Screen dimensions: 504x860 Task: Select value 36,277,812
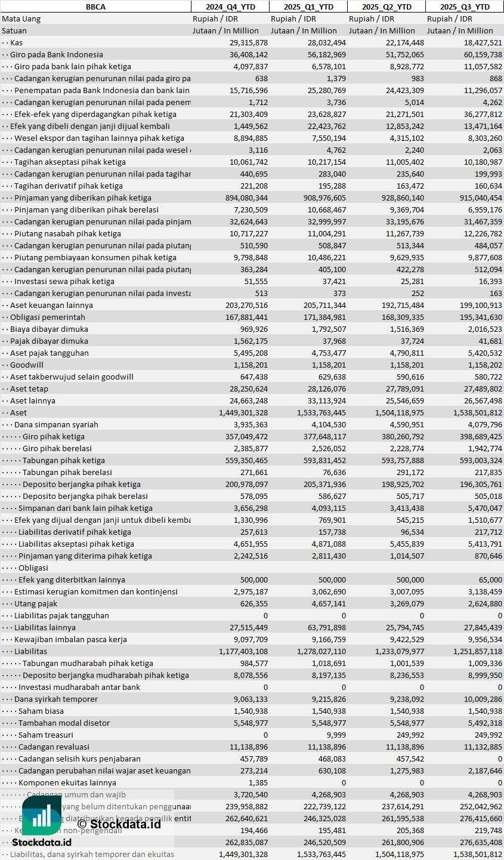pos(483,114)
